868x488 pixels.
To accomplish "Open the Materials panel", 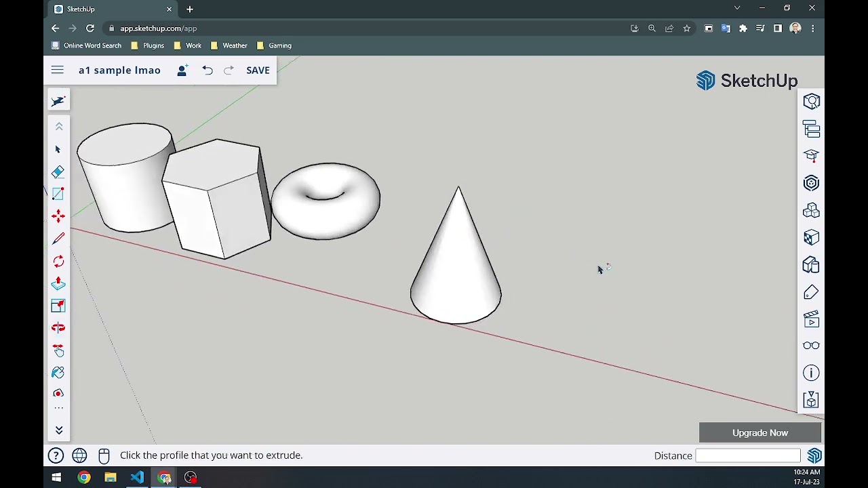I will point(811,237).
